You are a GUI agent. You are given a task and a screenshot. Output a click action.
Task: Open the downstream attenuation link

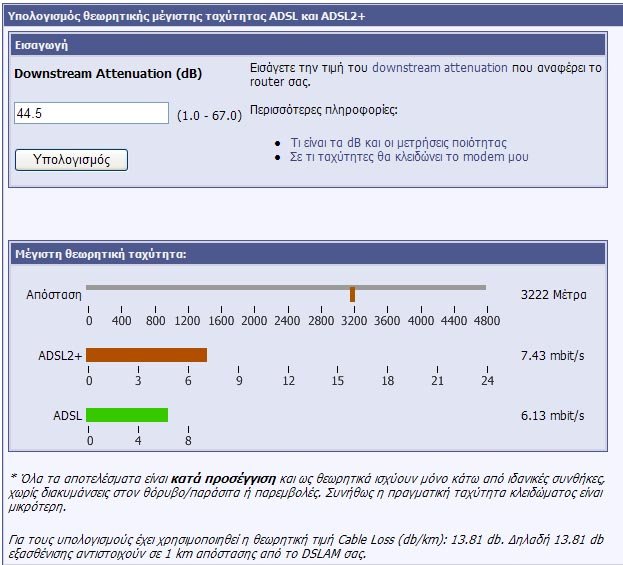click(440, 68)
